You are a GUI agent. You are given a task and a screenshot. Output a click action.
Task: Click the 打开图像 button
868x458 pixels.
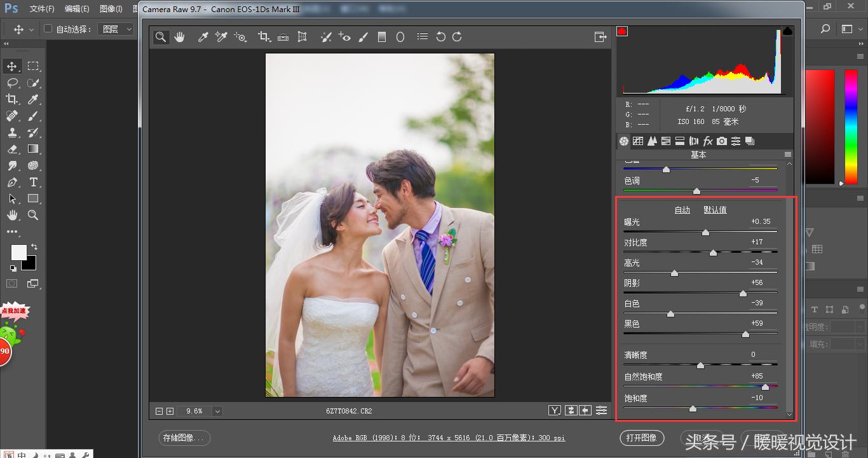[x=641, y=438]
